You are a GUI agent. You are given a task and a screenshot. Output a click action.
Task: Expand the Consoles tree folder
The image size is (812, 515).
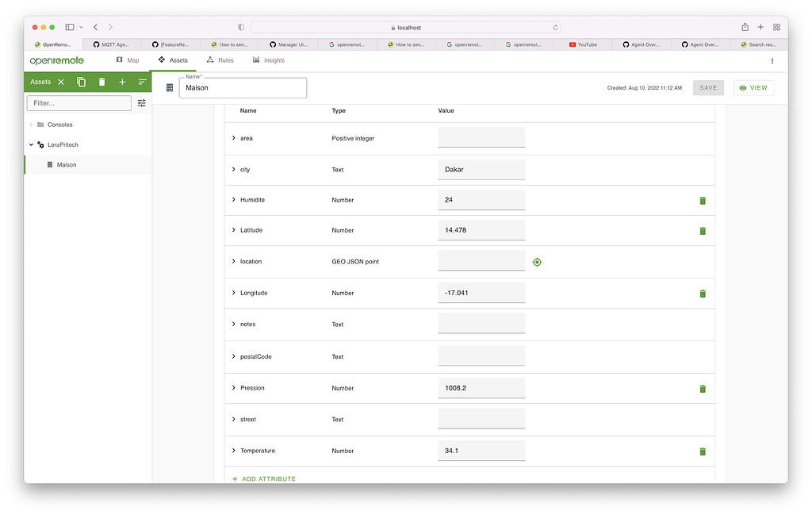31,125
